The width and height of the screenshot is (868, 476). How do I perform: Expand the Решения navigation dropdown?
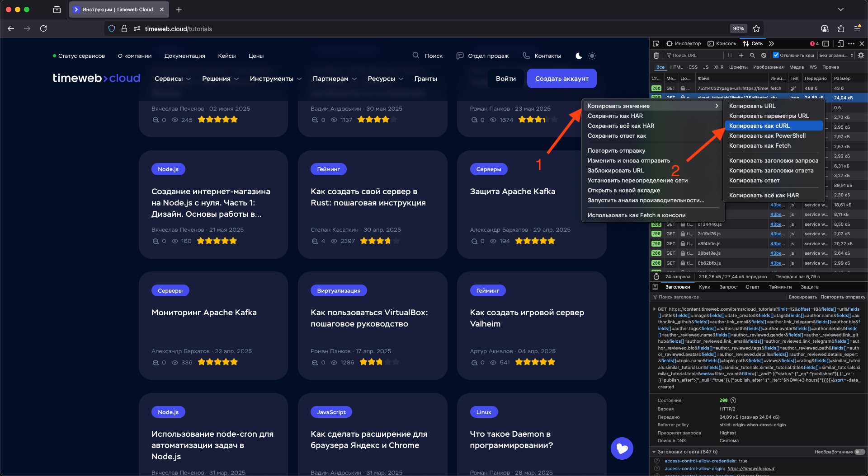[220, 79]
